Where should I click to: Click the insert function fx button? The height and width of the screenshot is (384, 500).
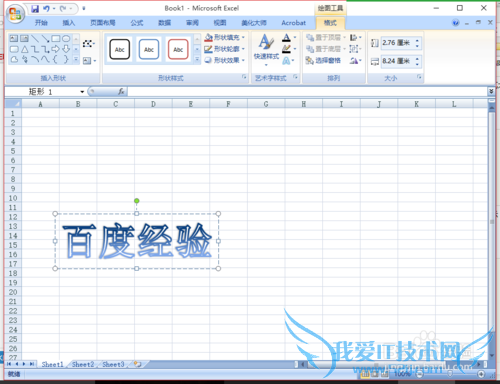121,91
